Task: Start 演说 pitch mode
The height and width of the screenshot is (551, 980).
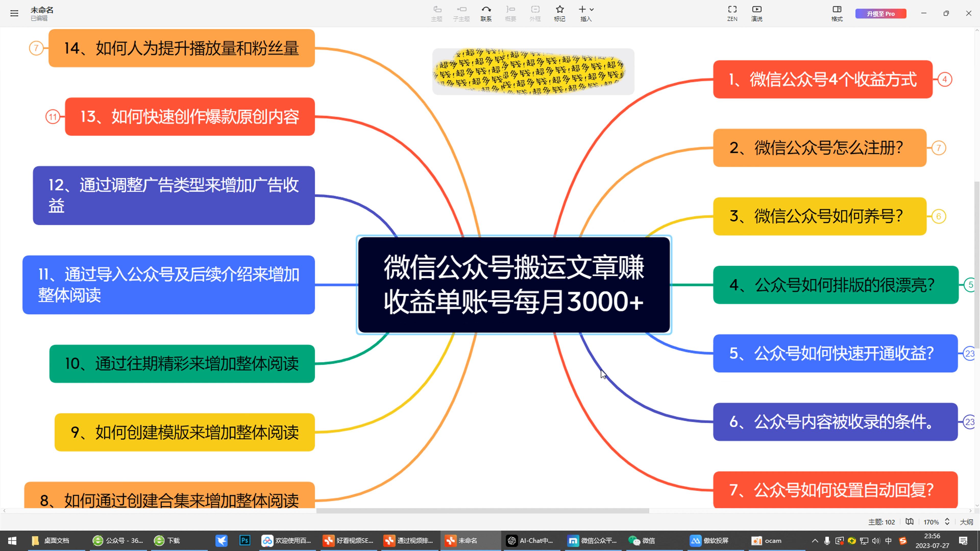Action: 757,13
